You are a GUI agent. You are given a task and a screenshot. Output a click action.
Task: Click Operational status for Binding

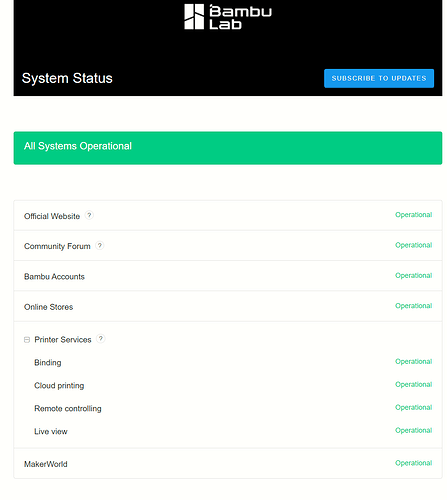coord(414,361)
